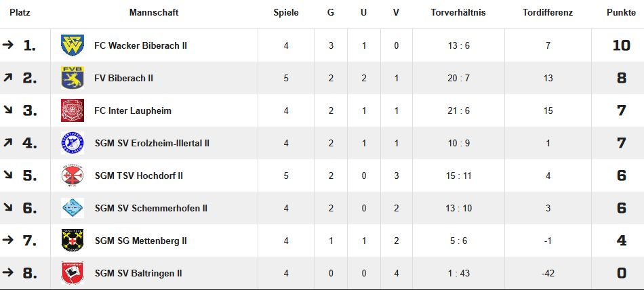Click the up-trend arrow beside rank 2

point(7,77)
